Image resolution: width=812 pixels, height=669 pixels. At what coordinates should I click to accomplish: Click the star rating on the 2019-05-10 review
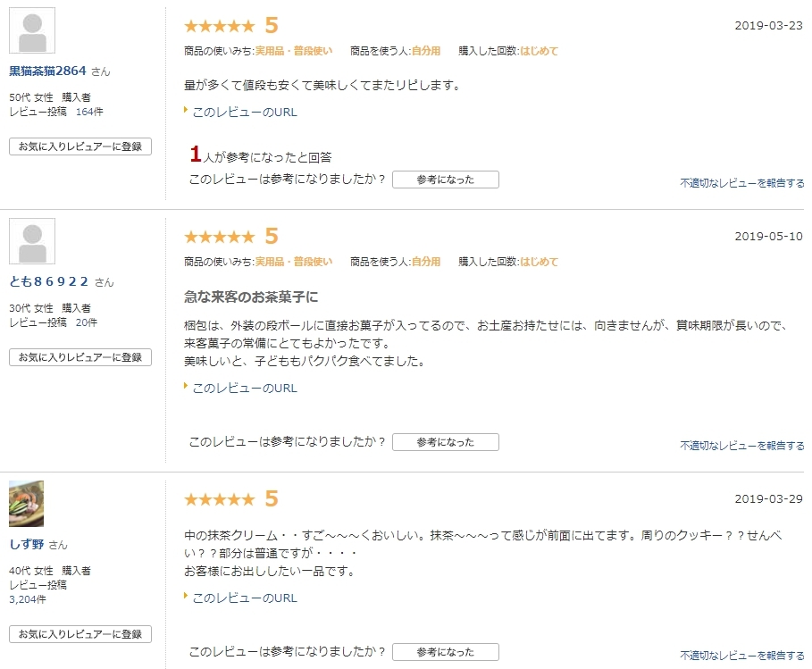(220, 237)
